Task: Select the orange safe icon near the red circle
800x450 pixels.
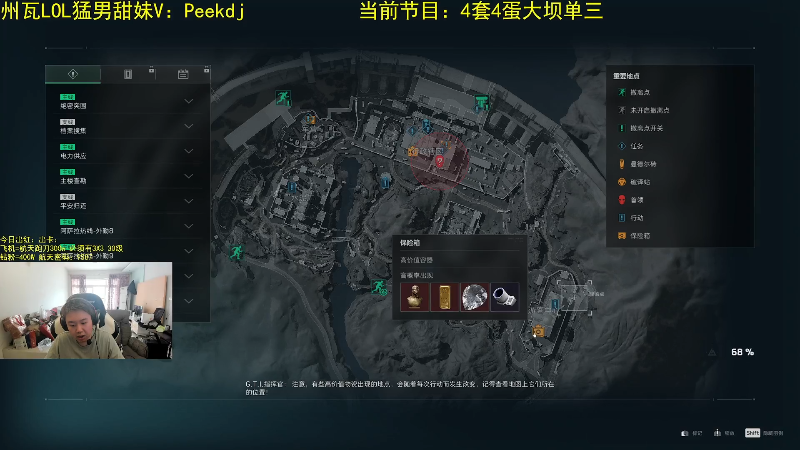Action: click(x=413, y=152)
